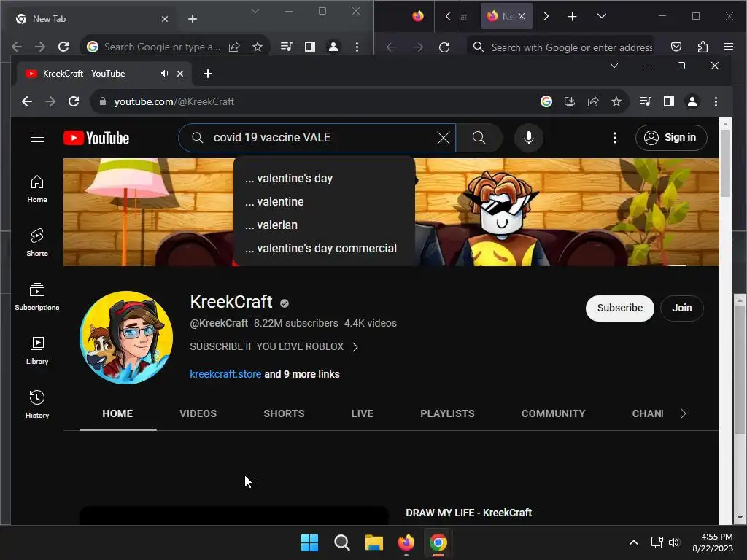747x560 pixels.
Task: Open the YouTube guide hamburger menu
Action: (x=37, y=138)
